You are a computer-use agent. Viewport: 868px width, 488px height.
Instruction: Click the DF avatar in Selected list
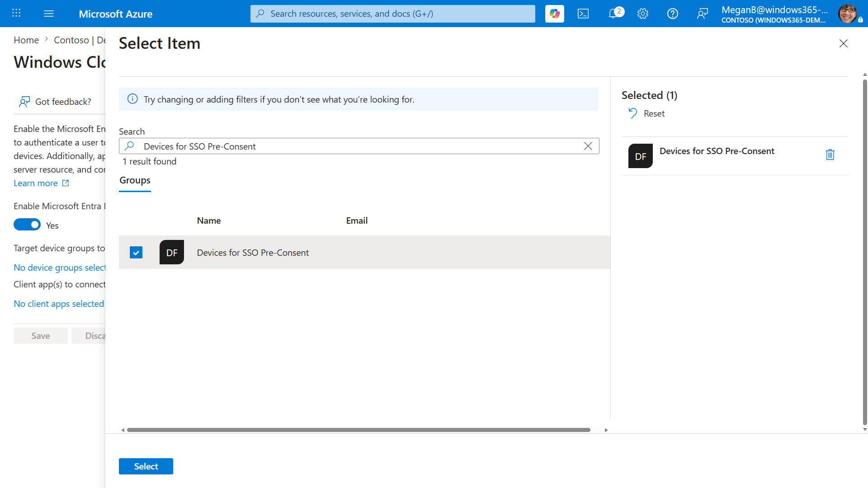click(641, 156)
